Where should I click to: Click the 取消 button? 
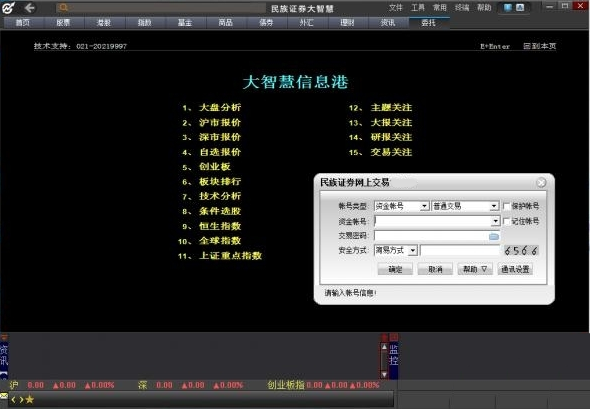[x=435, y=269]
